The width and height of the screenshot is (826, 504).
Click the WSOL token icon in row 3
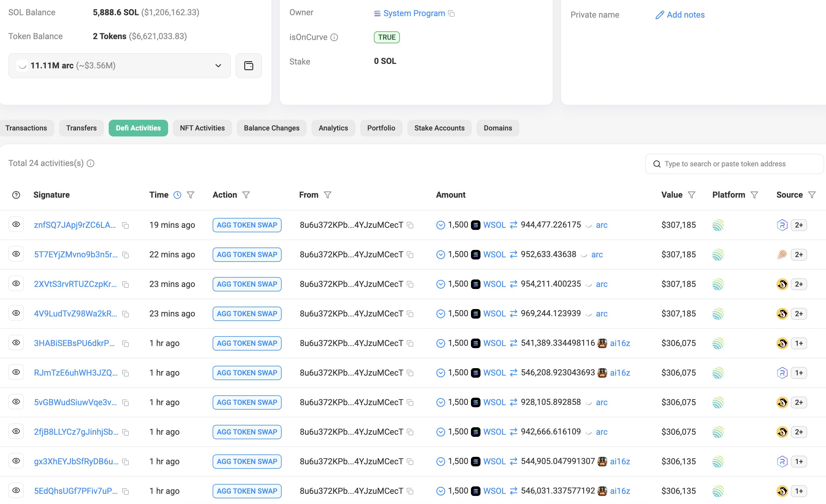pos(475,284)
